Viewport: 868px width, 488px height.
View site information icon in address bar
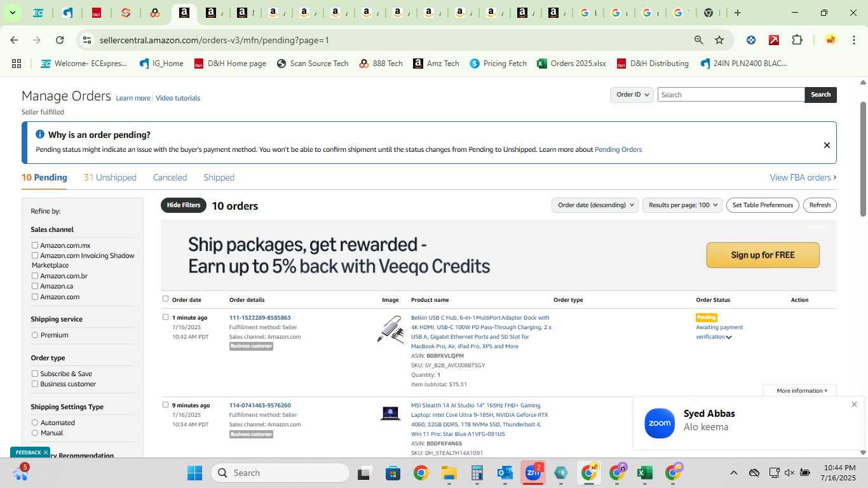(x=87, y=40)
